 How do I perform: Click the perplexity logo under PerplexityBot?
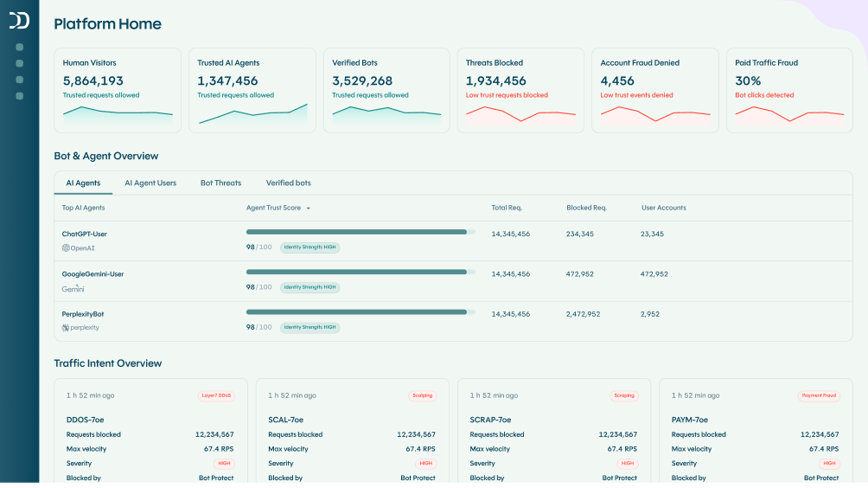(x=80, y=327)
